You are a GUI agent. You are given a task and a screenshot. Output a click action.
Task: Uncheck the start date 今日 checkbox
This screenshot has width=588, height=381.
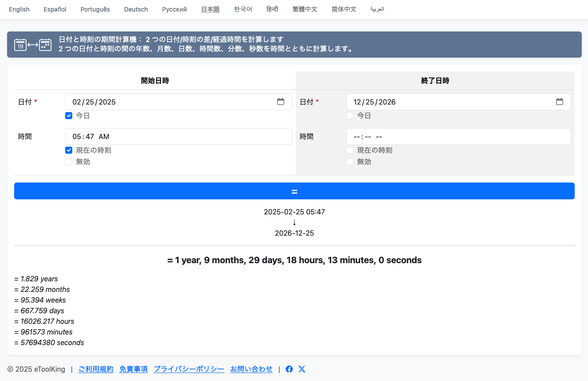point(69,116)
